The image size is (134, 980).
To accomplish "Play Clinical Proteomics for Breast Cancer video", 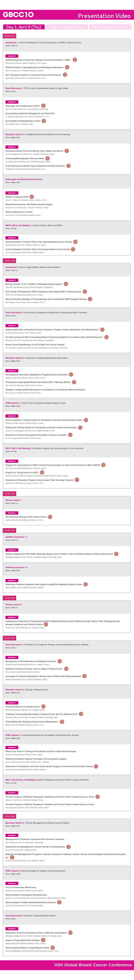I will pyautogui.click(x=43, y=706).
